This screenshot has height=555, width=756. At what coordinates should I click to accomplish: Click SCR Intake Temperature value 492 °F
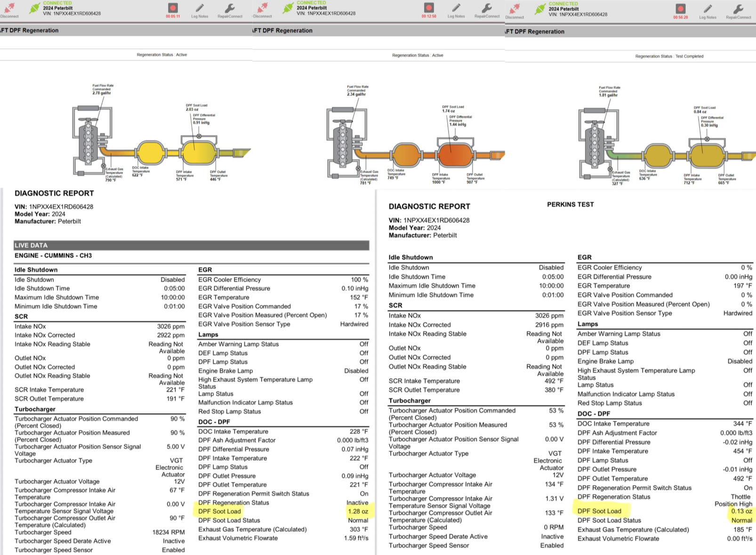pyautogui.click(x=554, y=381)
